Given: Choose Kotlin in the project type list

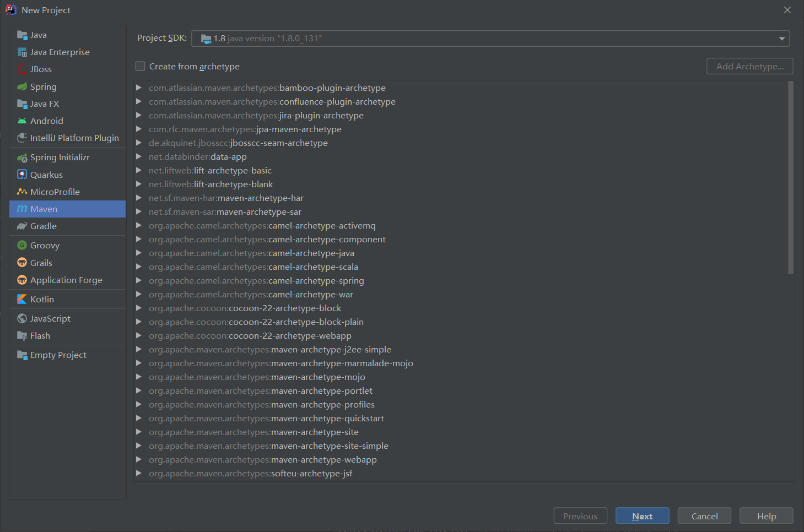Looking at the screenshot, I should [x=68, y=299].
